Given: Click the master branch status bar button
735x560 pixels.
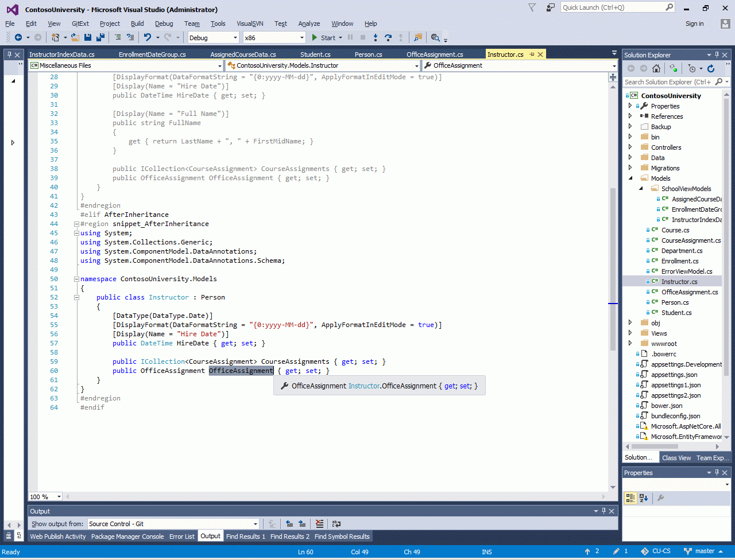Looking at the screenshot, I should (x=703, y=551).
